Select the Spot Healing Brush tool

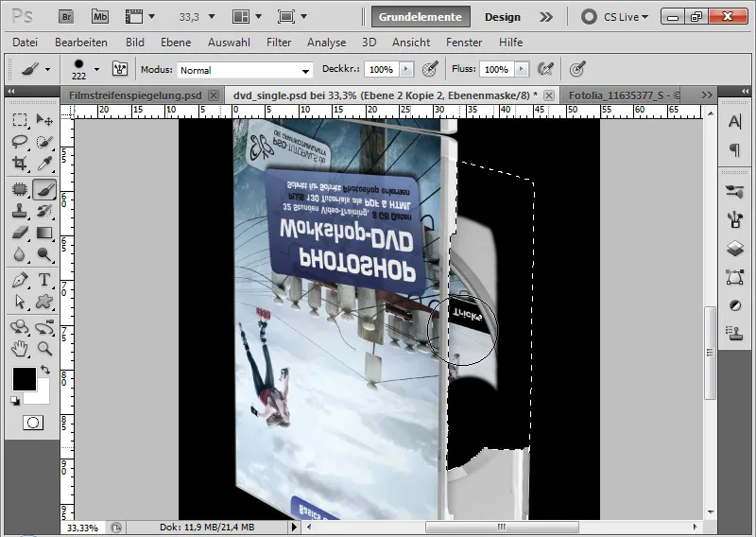pos(20,189)
